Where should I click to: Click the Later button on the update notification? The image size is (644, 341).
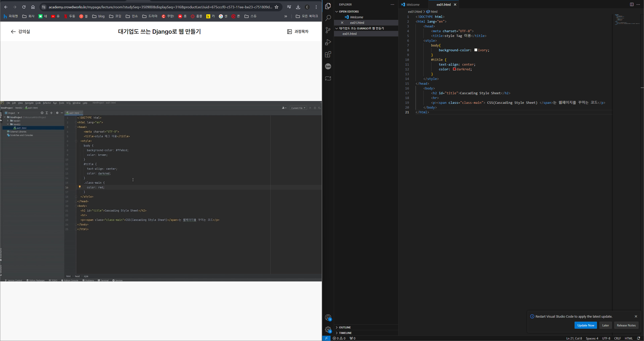(x=605, y=325)
